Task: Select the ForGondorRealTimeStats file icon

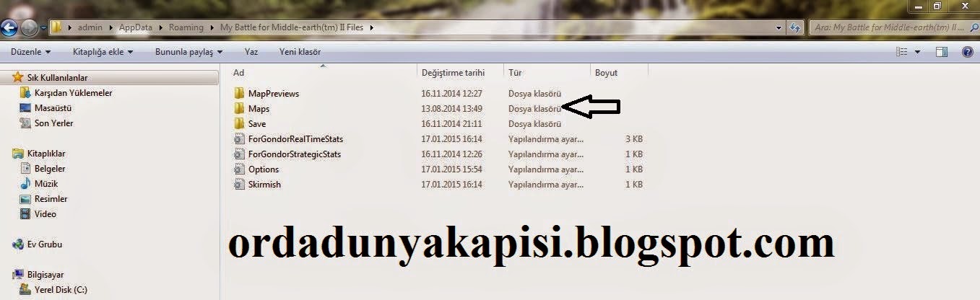Action: pos(240,139)
